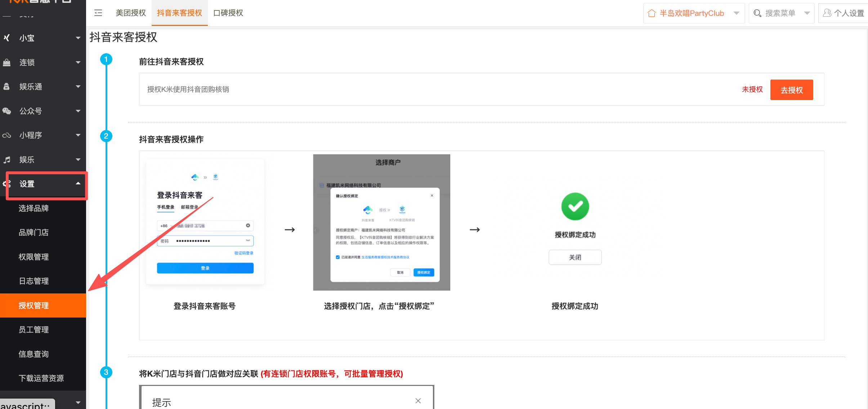Click the 小宝 sidebar icon

click(6, 38)
